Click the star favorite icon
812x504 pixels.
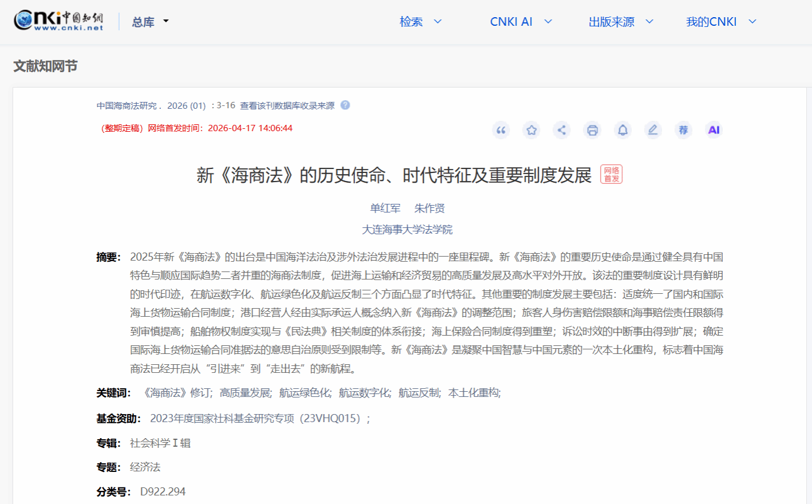531,130
